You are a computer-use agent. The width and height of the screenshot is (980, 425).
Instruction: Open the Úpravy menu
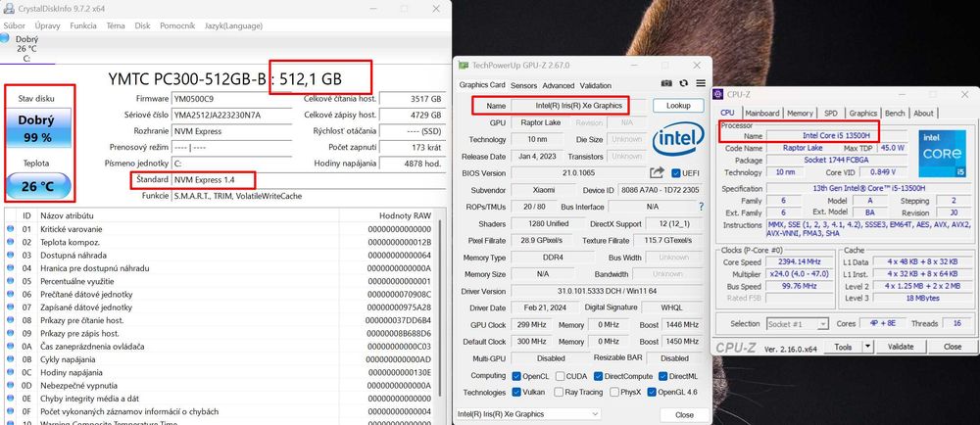coord(47,26)
